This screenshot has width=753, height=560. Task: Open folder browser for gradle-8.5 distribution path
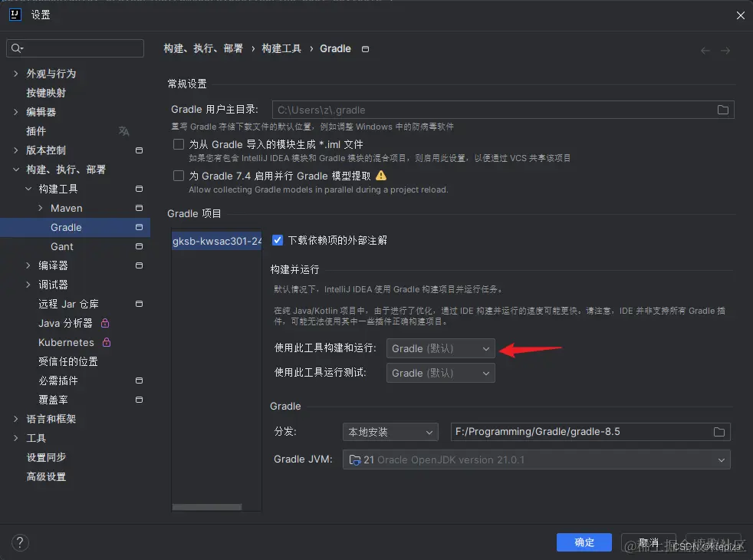(x=719, y=432)
